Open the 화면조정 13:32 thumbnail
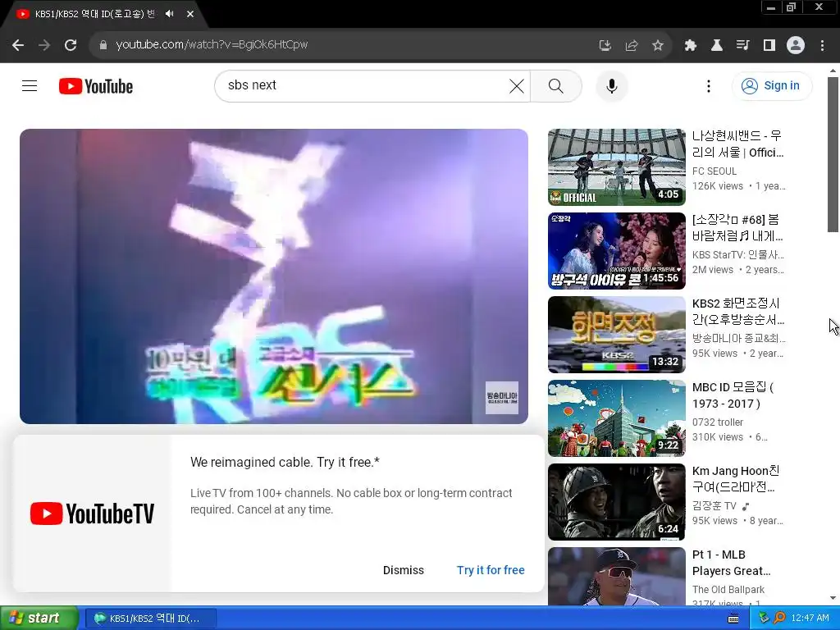 [617, 335]
